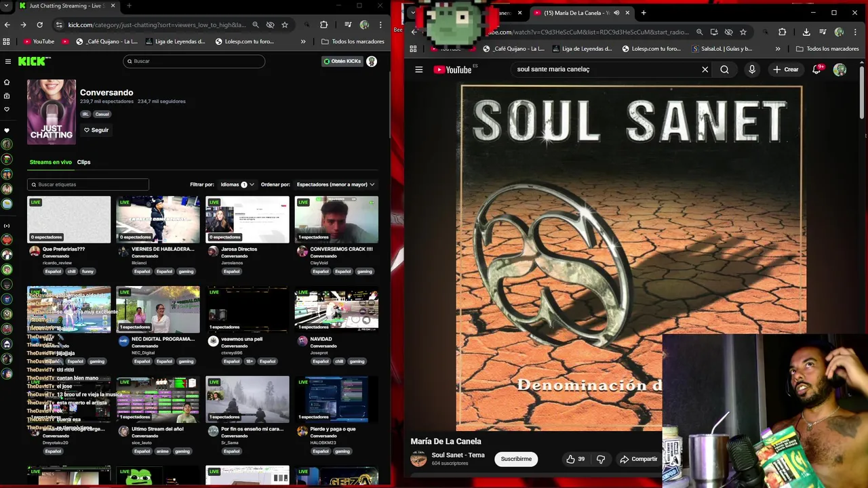Open media control icon in Kick window
This screenshot has height=488, width=868.
[x=348, y=25]
